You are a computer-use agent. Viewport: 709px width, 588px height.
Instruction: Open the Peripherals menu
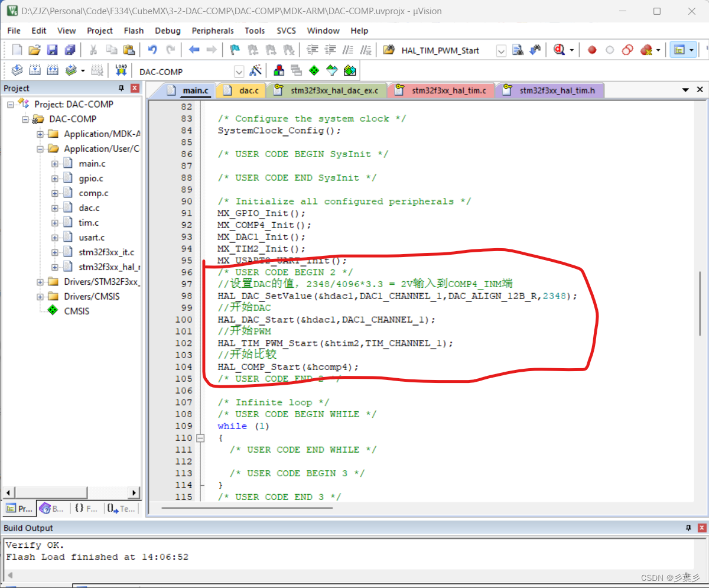213,31
